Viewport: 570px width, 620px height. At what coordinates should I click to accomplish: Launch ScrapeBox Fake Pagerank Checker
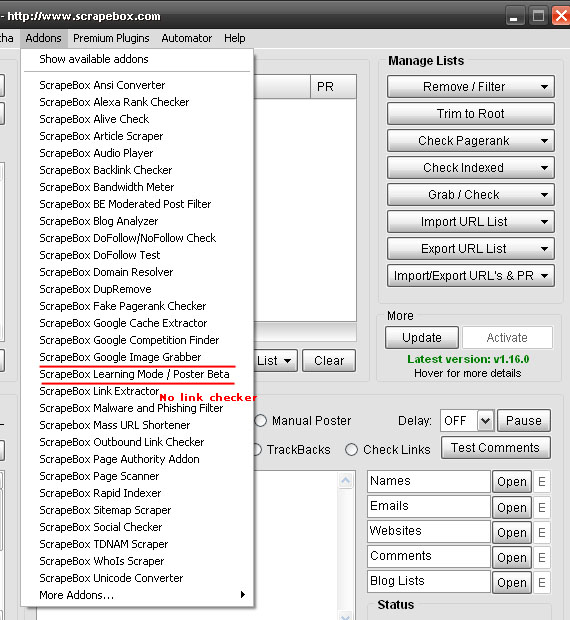click(137, 306)
